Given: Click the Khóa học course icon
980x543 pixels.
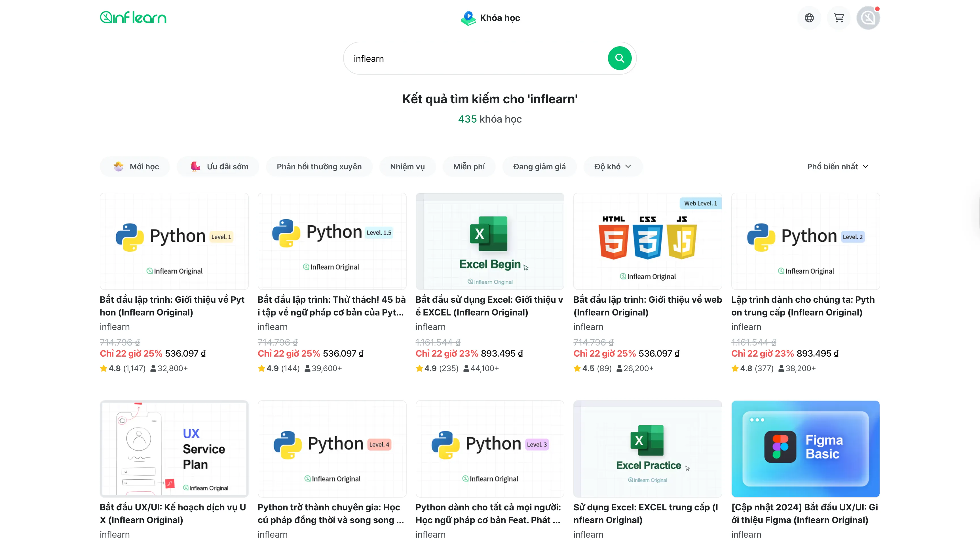Looking at the screenshot, I should click(468, 18).
